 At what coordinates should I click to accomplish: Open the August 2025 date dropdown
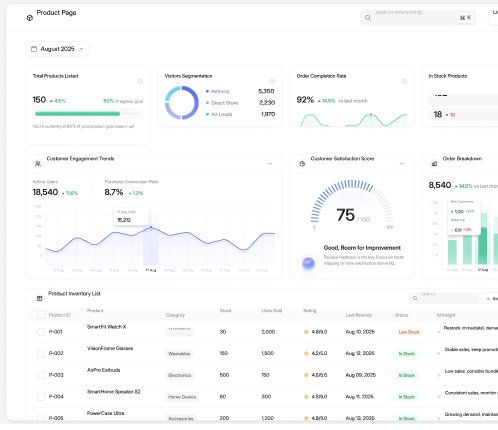(57, 49)
